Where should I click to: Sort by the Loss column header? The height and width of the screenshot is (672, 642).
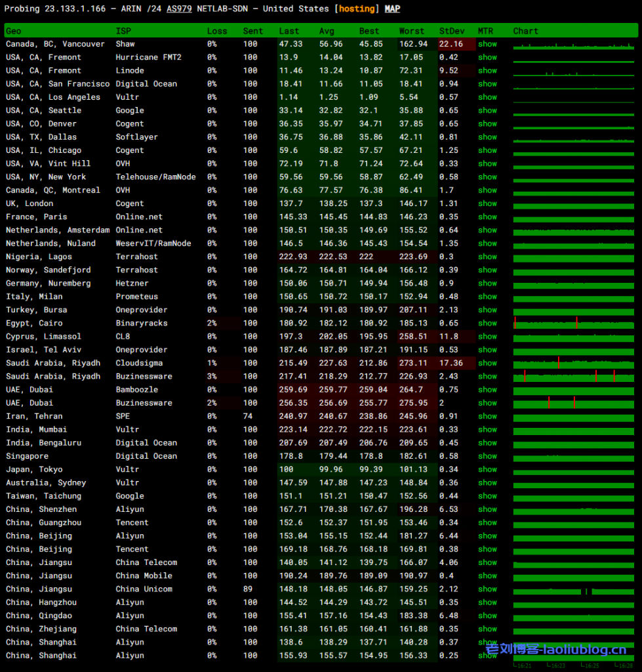click(217, 31)
